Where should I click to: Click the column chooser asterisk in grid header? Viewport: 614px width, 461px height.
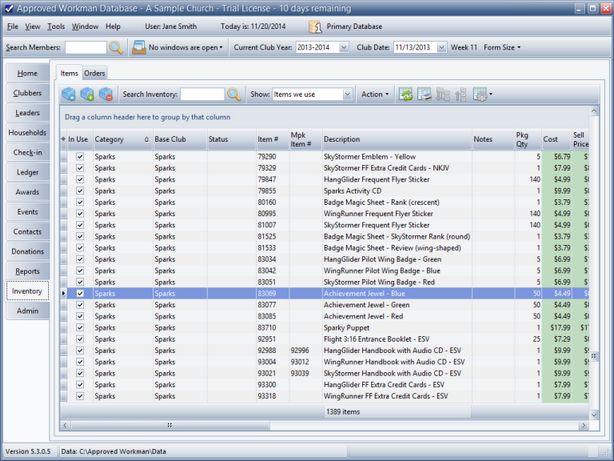click(x=63, y=139)
